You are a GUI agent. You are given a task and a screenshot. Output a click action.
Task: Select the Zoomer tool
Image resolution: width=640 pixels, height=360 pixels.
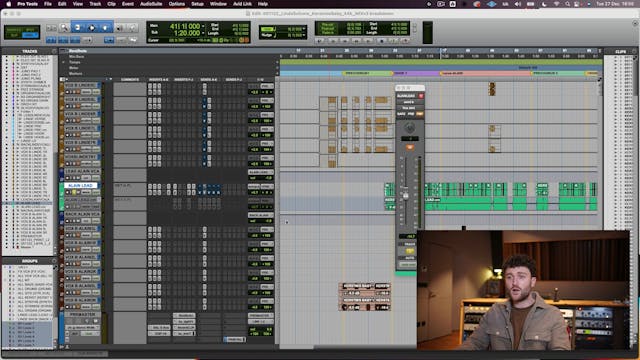(64, 28)
